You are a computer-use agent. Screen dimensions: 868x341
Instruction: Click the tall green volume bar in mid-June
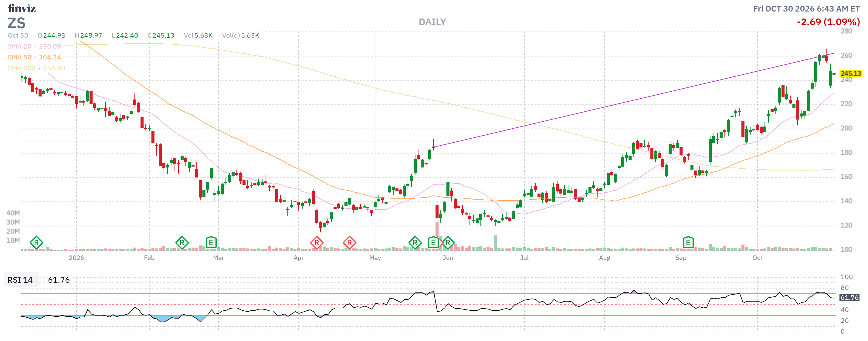495,243
